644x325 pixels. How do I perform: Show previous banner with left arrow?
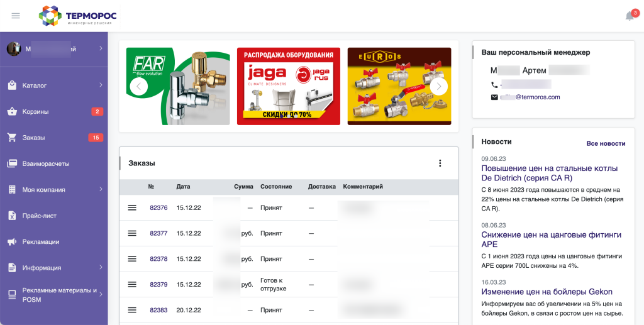[139, 86]
